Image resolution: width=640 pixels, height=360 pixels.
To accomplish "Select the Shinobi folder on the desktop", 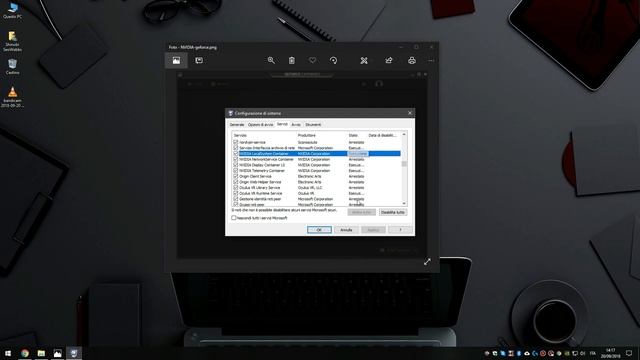I will tap(12, 41).
